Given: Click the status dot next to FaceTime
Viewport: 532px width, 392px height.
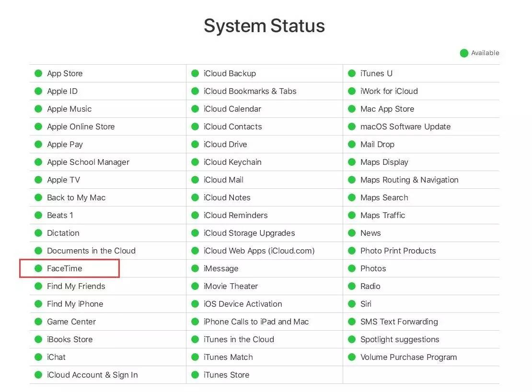Looking at the screenshot, I should click(38, 268).
